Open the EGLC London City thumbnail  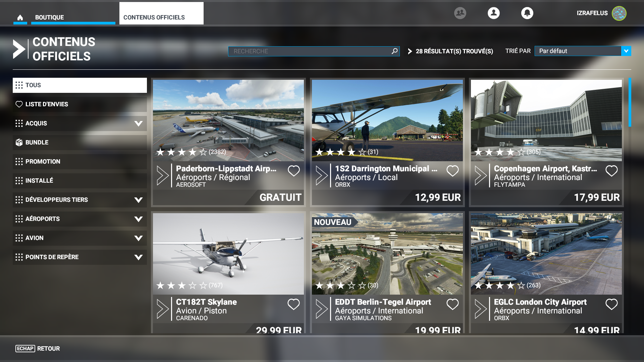(546, 254)
